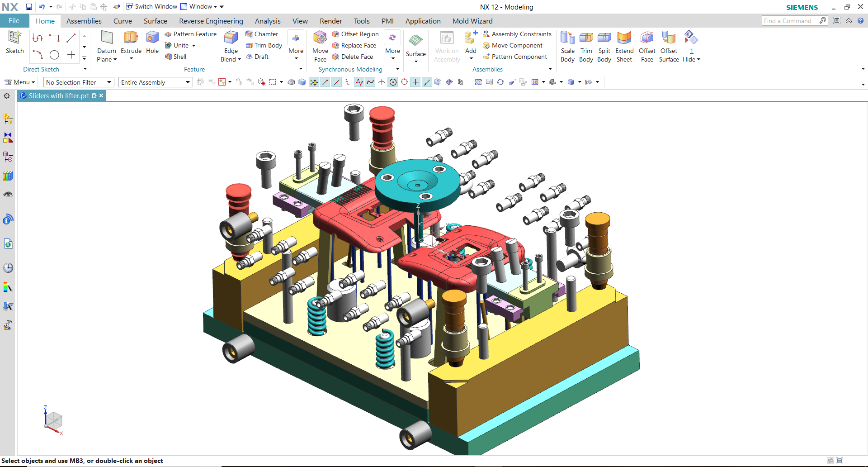
Task: Click the Pattern Feature button
Action: pos(191,34)
